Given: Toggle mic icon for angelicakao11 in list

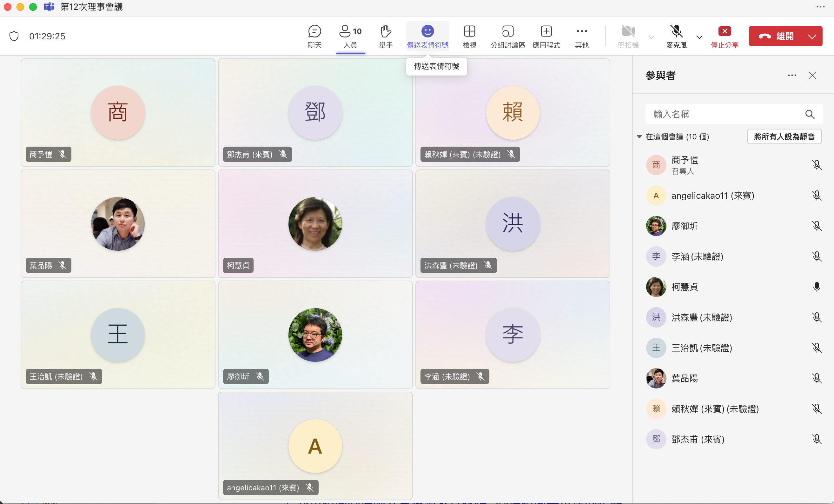Looking at the screenshot, I should click(817, 195).
